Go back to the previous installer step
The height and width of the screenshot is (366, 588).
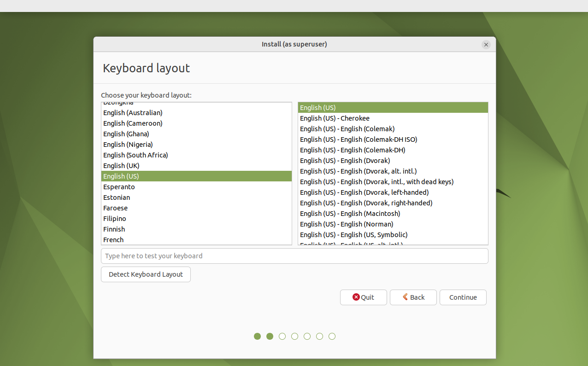[413, 297]
